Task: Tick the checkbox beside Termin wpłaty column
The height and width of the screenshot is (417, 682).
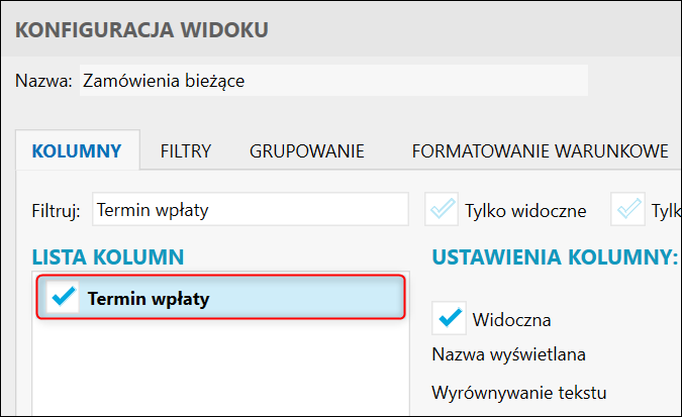Action: pyautogui.click(x=63, y=297)
